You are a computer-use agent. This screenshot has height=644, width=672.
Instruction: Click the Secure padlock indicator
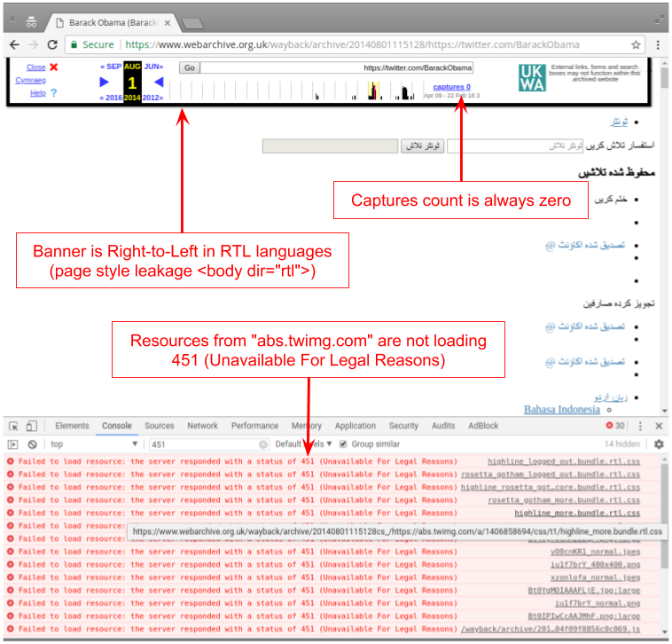[x=74, y=44]
